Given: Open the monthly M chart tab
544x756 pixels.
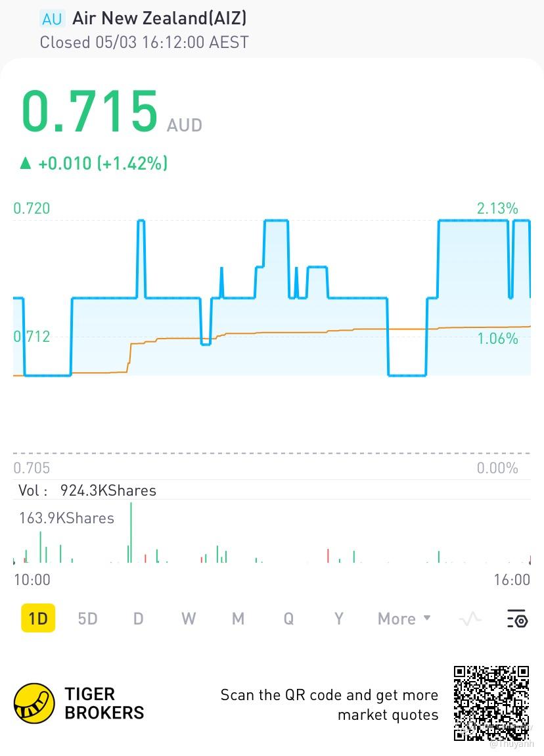Looking at the screenshot, I should click(x=238, y=619).
